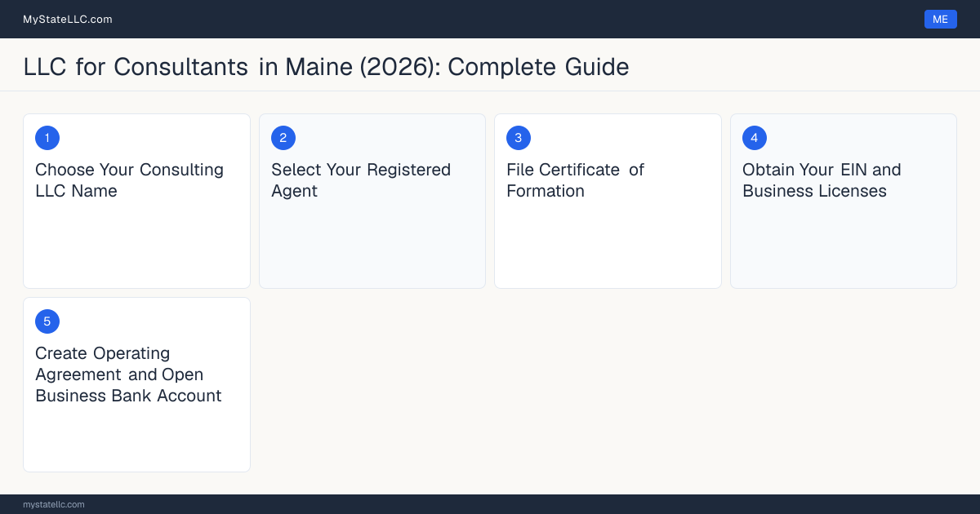Select step 1 number badge

tap(47, 138)
